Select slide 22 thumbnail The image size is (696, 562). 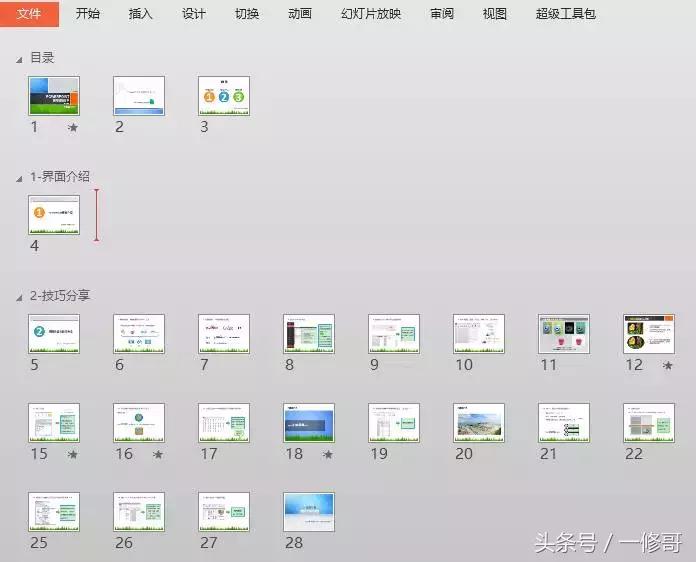pyautogui.click(x=649, y=423)
